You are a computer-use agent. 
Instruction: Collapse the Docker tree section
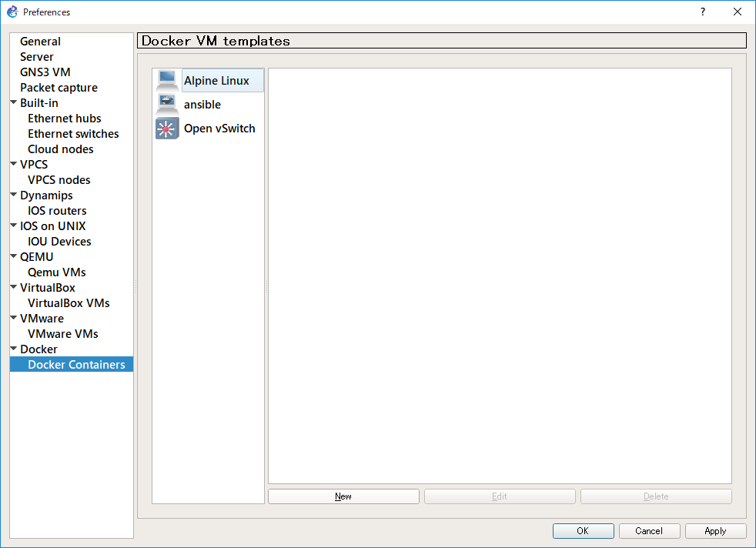14,349
